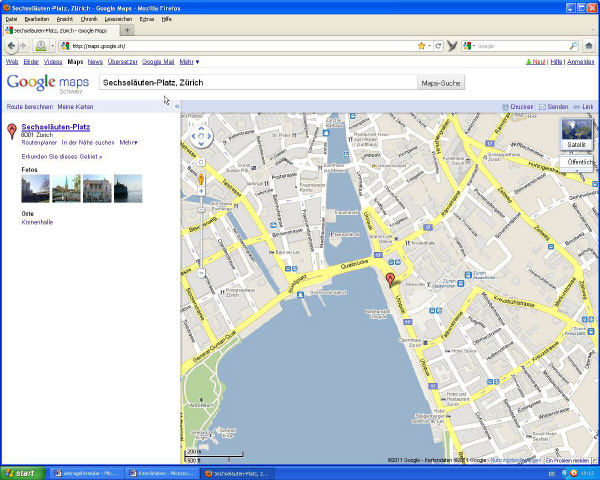Select the Sechseläuten-Platz browser tab
Screen dimensions: 600x480
tap(61, 30)
